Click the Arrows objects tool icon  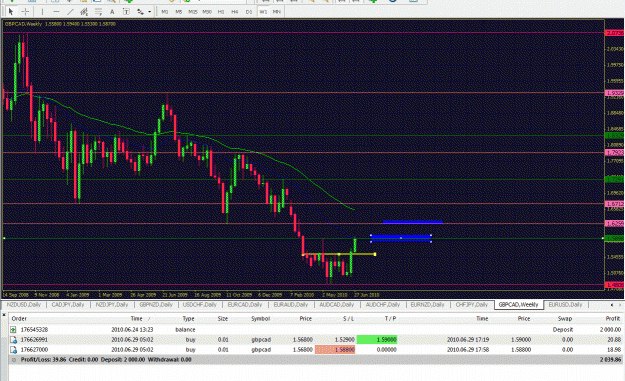140,12
